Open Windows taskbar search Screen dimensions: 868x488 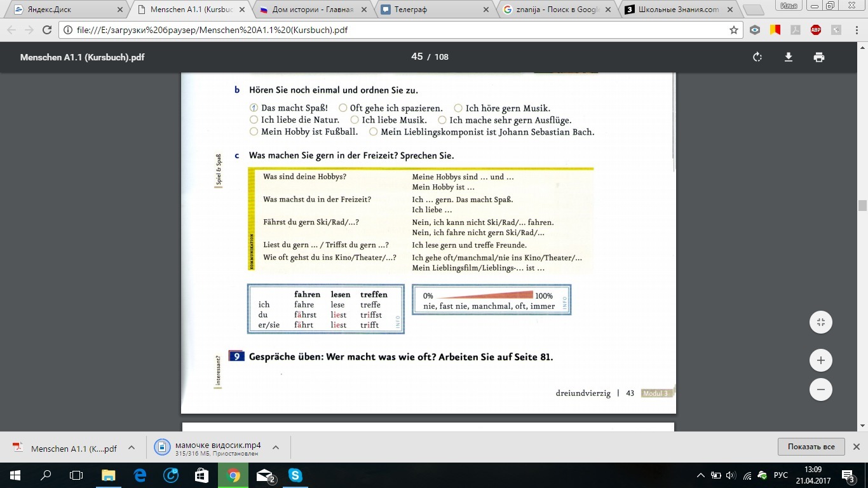point(46,475)
